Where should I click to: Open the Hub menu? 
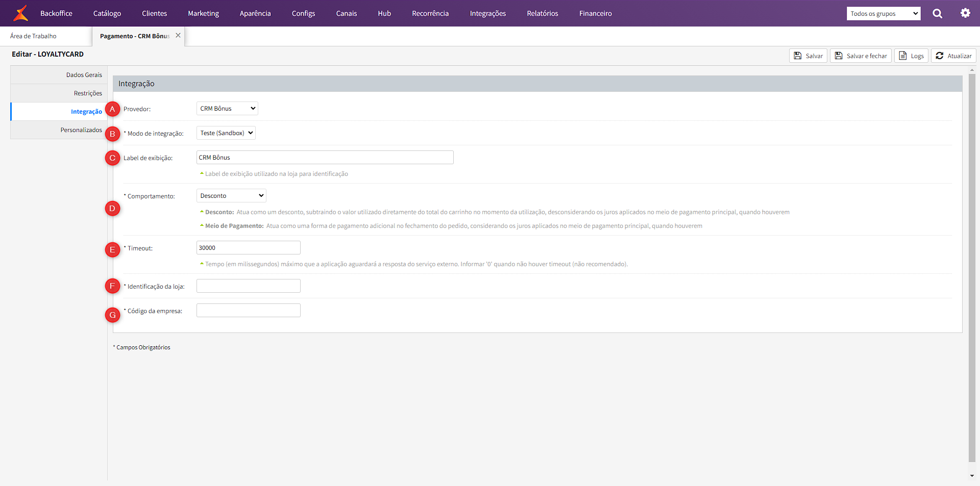[x=384, y=13]
